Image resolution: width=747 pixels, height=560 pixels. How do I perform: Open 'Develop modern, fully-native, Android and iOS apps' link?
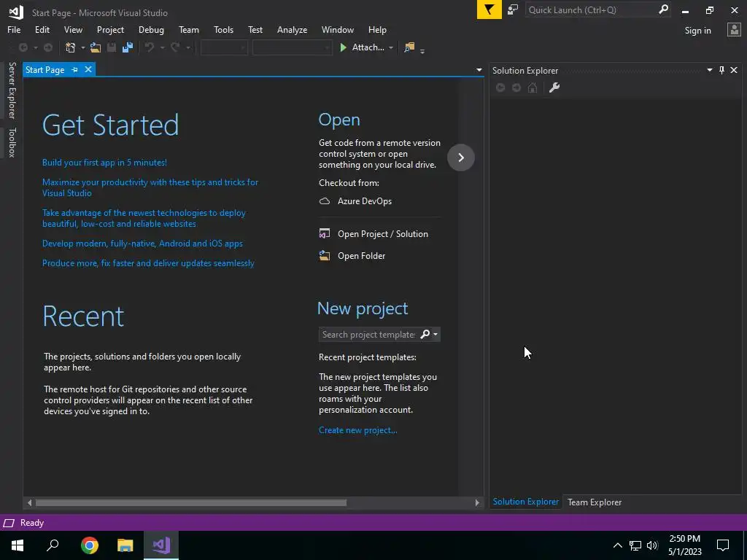[x=142, y=244]
